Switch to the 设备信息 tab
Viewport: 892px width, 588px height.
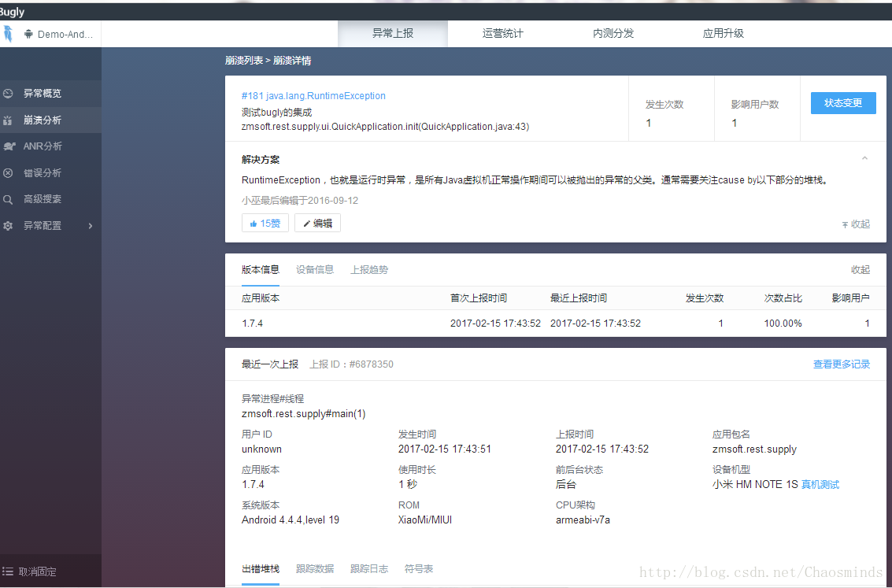click(315, 269)
